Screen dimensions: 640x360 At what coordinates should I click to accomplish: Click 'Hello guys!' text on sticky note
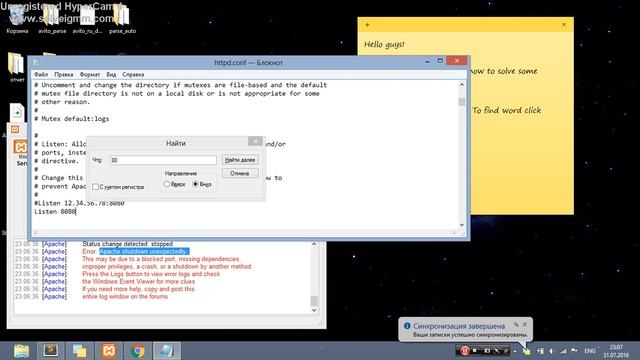click(x=384, y=44)
